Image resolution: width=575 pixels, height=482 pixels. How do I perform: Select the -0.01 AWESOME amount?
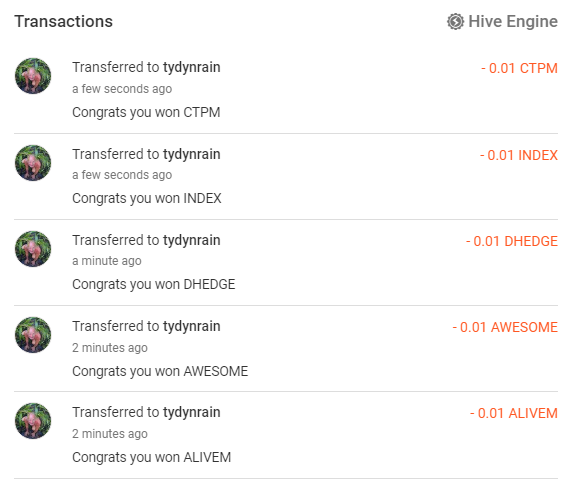pos(505,327)
